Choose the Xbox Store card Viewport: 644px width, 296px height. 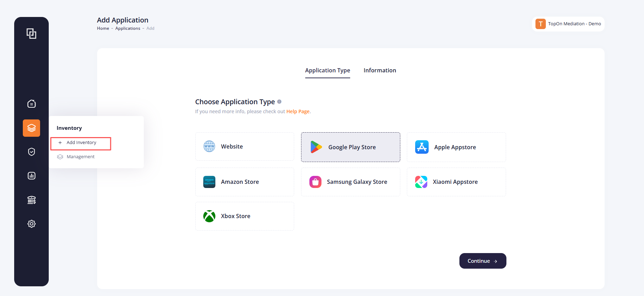245,216
